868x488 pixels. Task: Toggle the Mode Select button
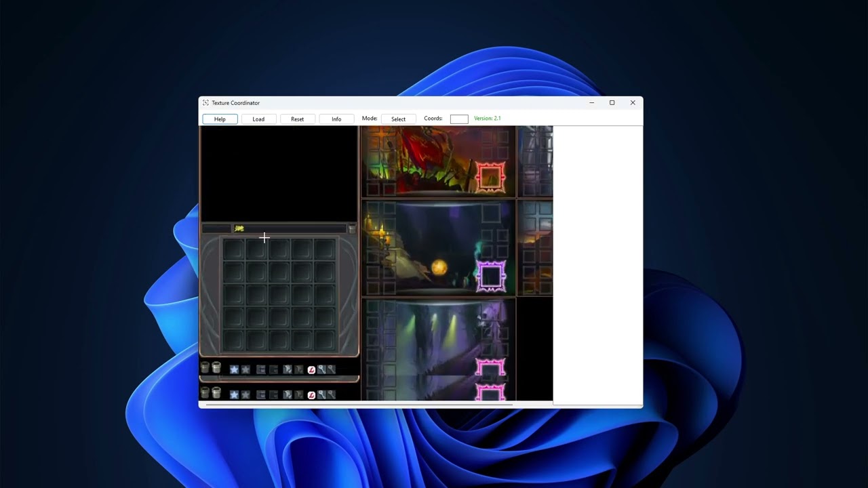pos(398,119)
